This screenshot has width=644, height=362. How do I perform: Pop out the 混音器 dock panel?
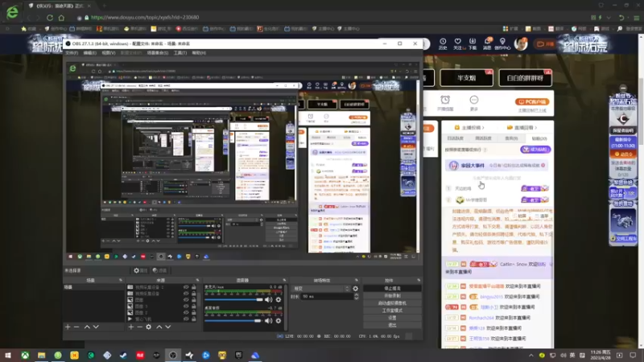point(284,280)
